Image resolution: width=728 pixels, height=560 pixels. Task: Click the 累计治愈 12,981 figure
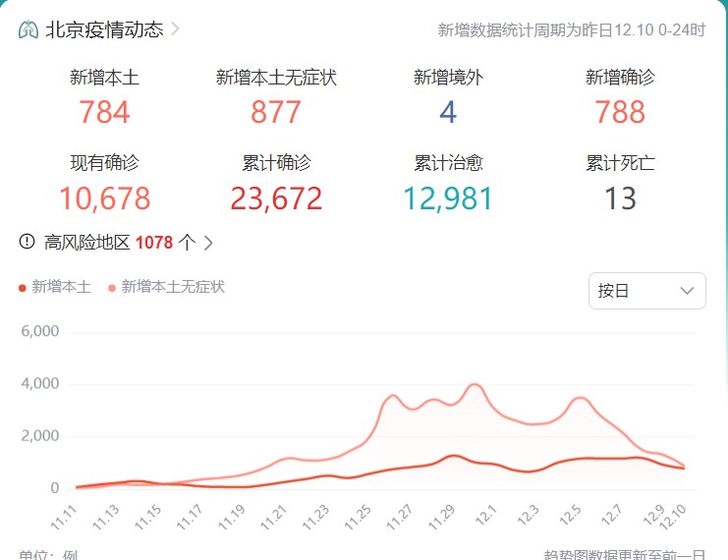coord(448,198)
